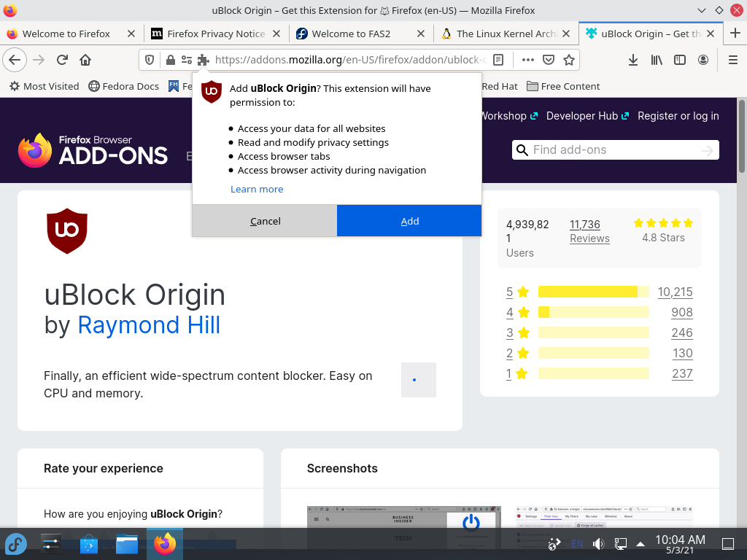This screenshot has width=747, height=560.
Task: Expand hidden system tray icons arrow
Action: pyautogui.click(x=640, y=544)
